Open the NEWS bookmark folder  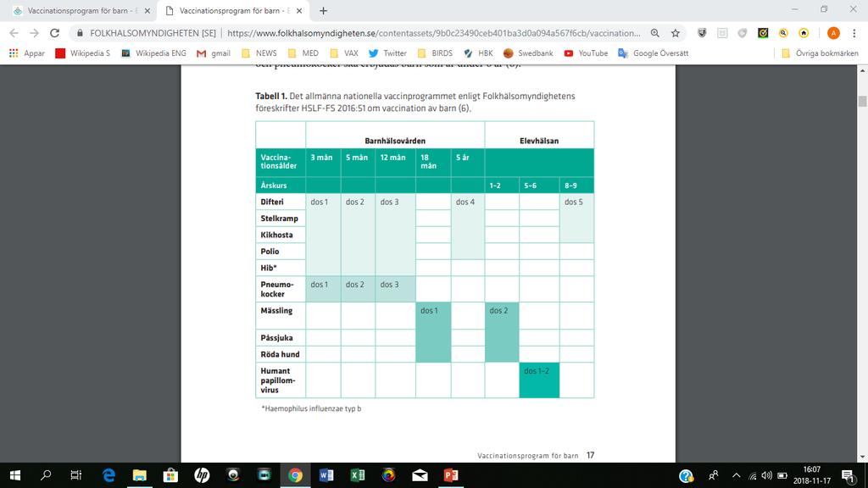coord(259,53)
